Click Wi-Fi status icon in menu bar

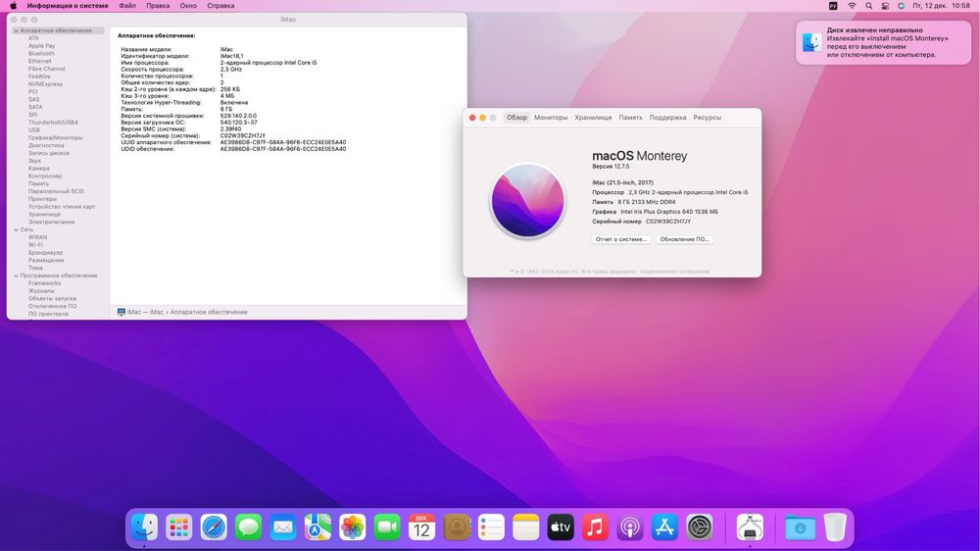pyautogui.click(x=852, y=6)
